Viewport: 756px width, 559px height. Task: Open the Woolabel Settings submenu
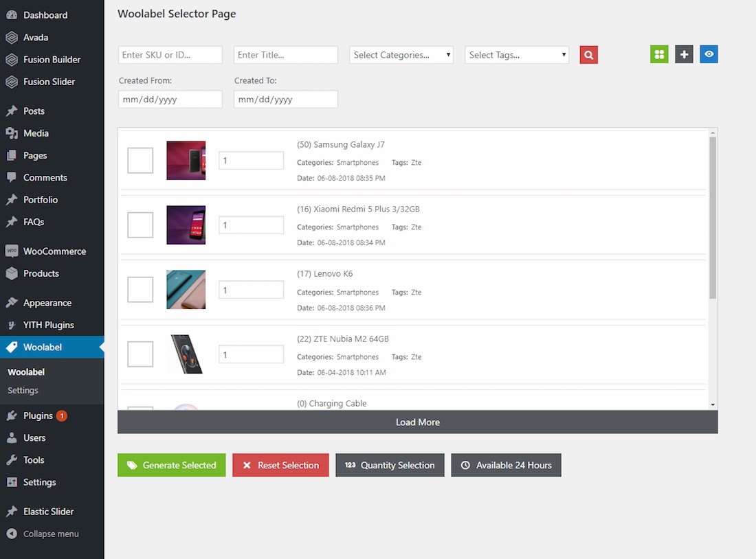tap(23, 390)
